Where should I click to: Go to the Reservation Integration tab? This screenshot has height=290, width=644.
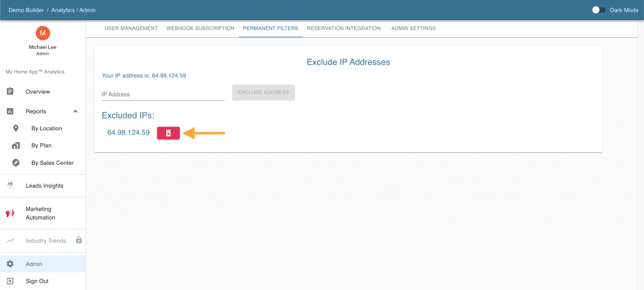[x=344, y=28]
